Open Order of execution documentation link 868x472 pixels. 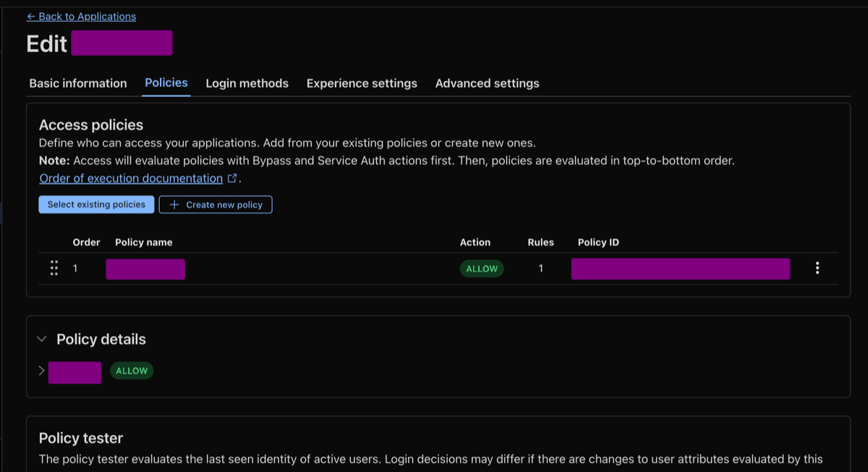tap(131, 178)
